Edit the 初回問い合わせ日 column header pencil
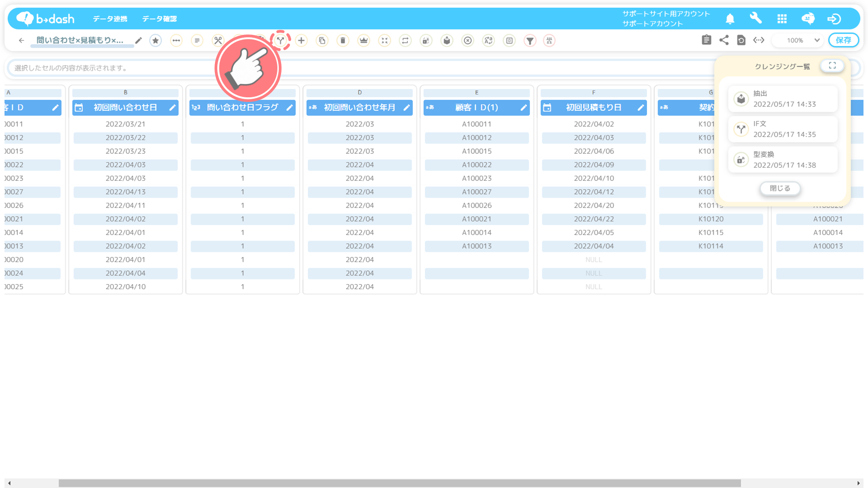Viewport: 868px width, 488px height. 172,107
